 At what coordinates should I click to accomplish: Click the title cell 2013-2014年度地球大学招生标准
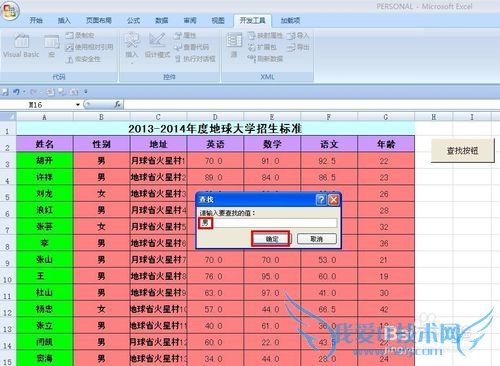pos(215,129)
